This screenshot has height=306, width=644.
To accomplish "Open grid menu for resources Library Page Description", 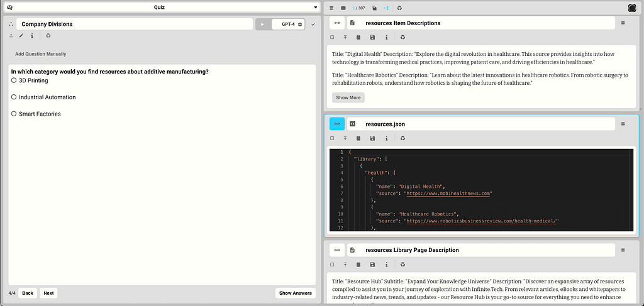I will pyautogui.click(x=623, y=250).
